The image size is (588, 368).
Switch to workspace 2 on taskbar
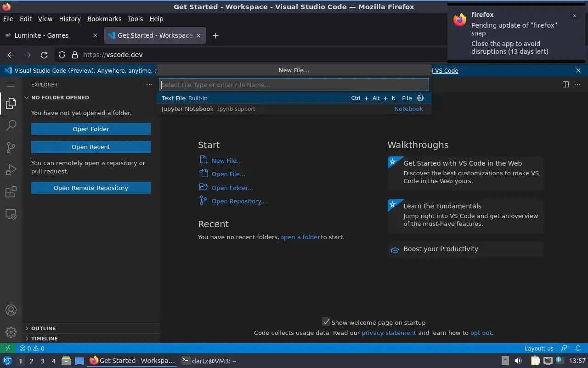pos(32,361)
